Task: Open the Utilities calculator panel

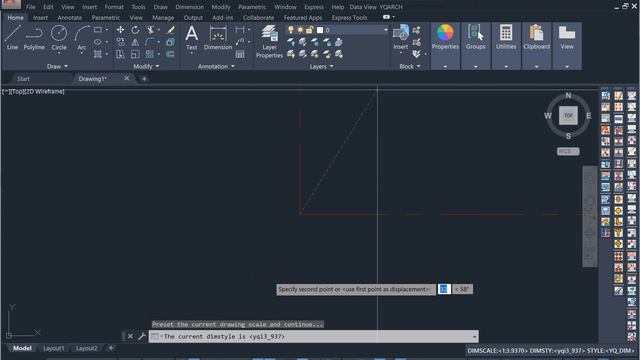Action: [x=506, y=37]
